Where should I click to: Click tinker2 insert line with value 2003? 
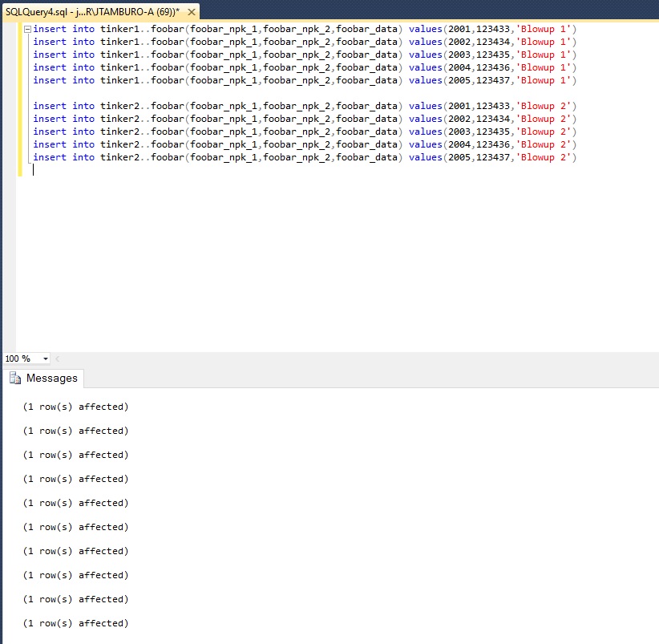(x=305, y=132)
